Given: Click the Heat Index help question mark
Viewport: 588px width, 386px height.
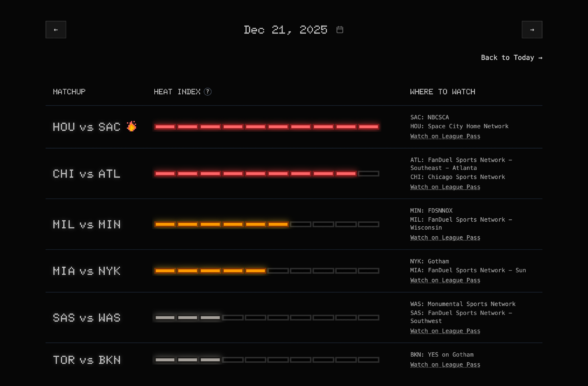Looking at the screenshot, I should pyautogui.click(x=208, y=92).
